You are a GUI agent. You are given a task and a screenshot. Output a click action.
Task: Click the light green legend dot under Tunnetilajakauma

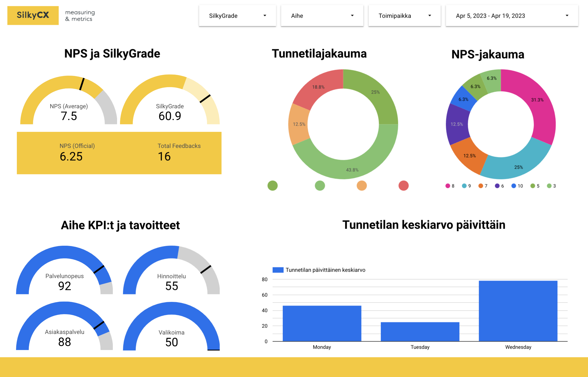[x=320, y=186]
